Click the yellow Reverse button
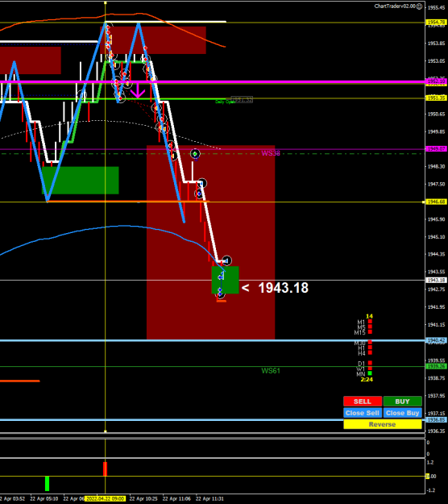448x504 pixels. click(383, 424)
